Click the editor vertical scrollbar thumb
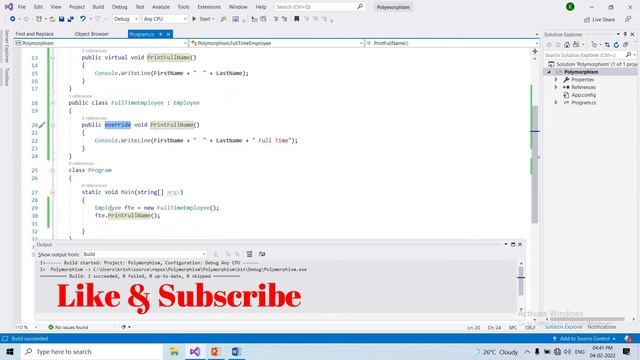 [535, 164]
